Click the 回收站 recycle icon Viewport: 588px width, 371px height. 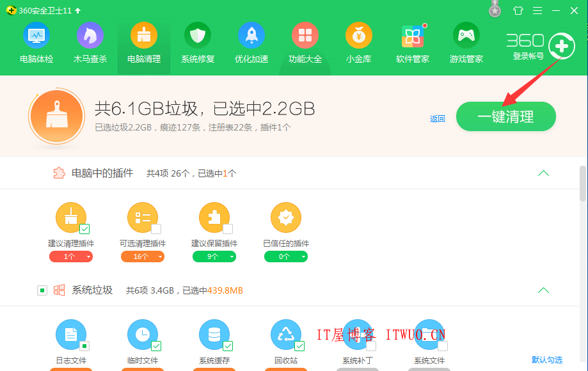pos(286,335)
